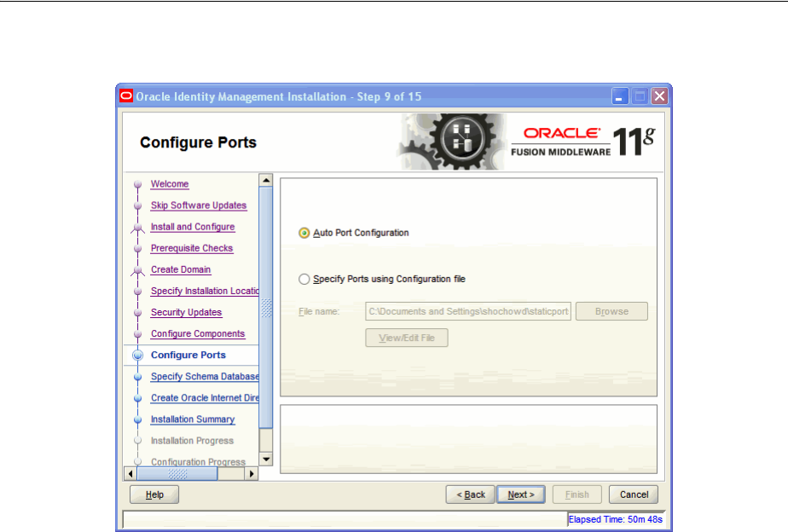The height and width of the screenshot is (532, 788).
Task: Open the Help button
Action: click(154, 494)
